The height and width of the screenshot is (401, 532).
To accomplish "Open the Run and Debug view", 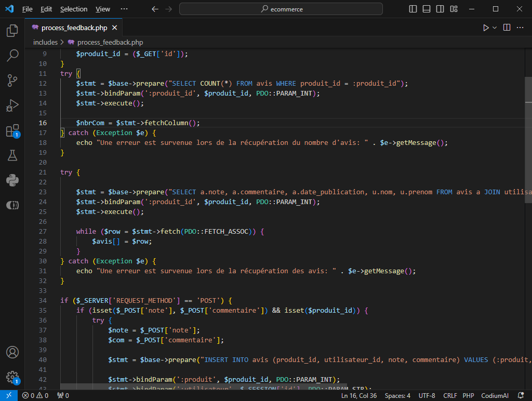I will 12,105.
